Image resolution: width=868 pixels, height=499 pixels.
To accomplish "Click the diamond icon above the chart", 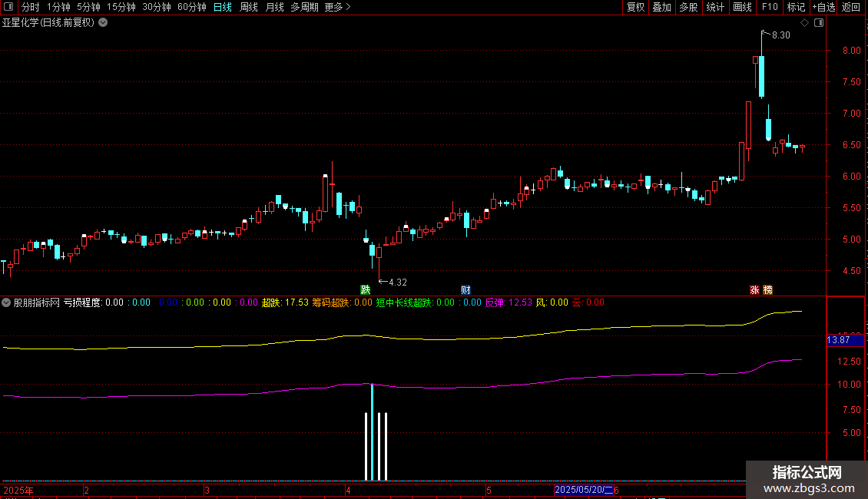I will 805,23.
